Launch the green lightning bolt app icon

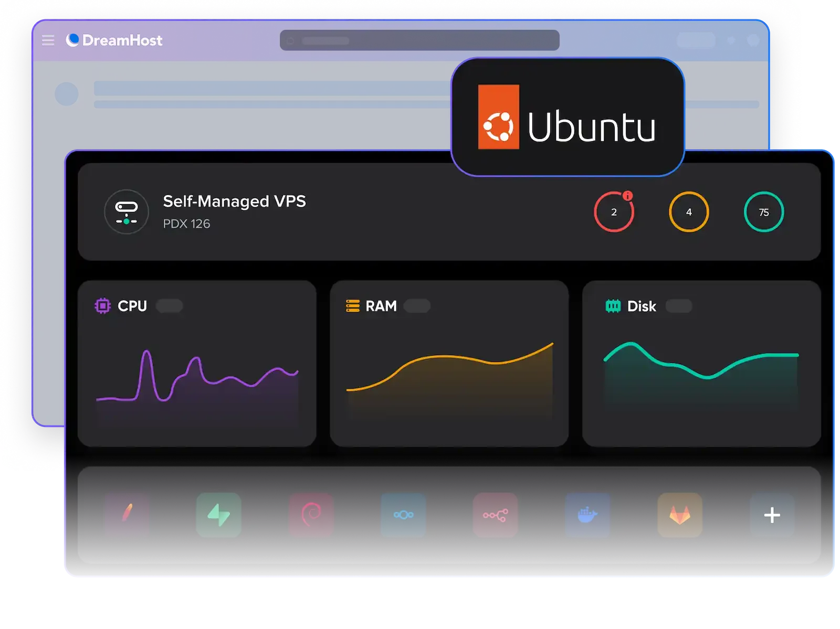219,515
